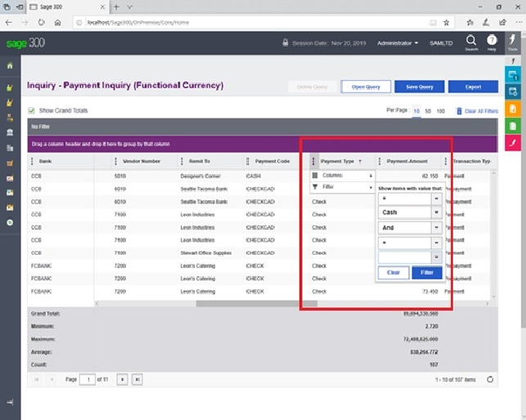
Task: Bookmark the page with the star icon
Action: pos(446,22)
